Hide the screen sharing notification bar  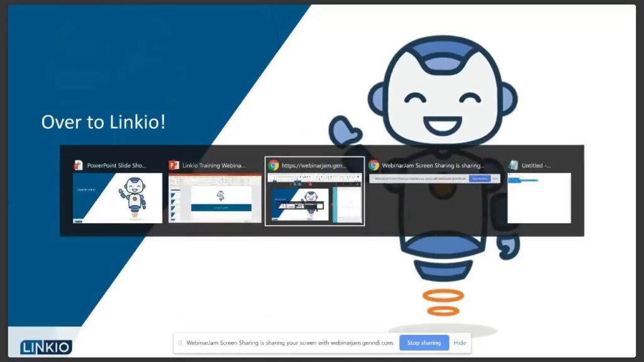(x=460, y=343)
